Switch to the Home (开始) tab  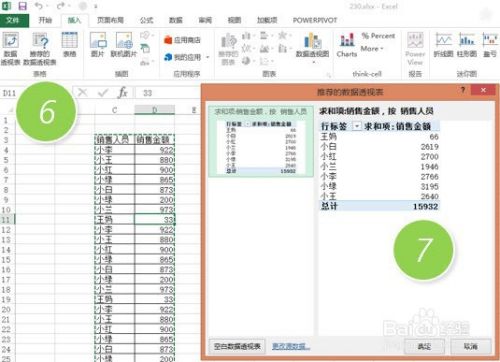click(45, 20)
